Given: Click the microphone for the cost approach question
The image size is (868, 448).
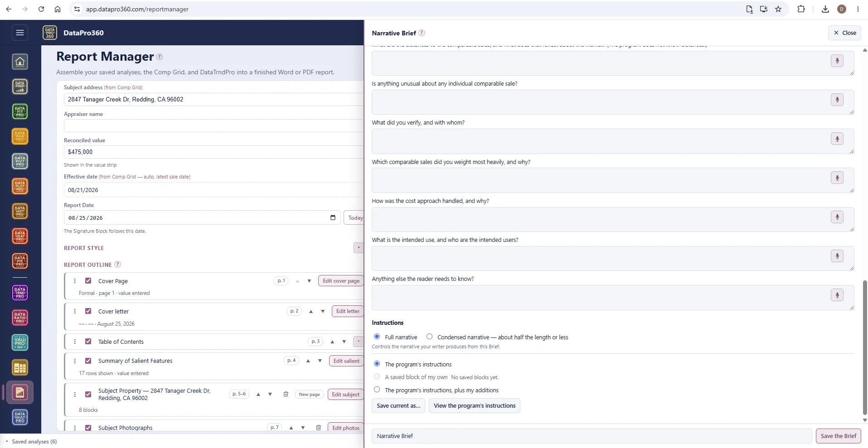Looking at the screenshot, I should 837,217.
